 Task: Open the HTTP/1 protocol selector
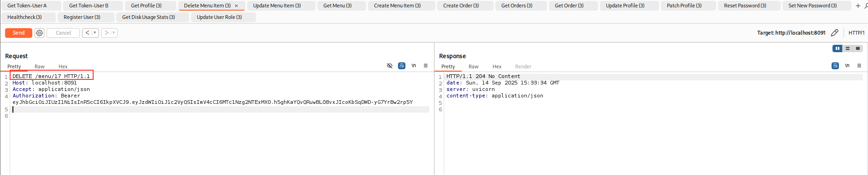coord(856,33)
